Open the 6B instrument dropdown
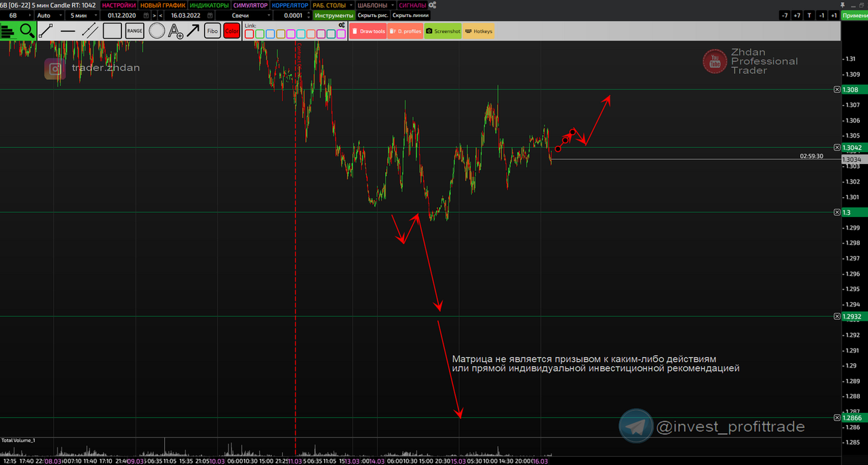The width and height of the screenshot is (868, 465). tap(17, 16)
